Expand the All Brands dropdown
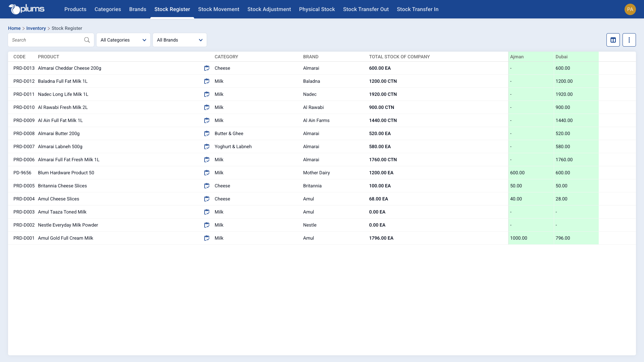The height and width of the screenshot is (362, 644). click(180, 40)
